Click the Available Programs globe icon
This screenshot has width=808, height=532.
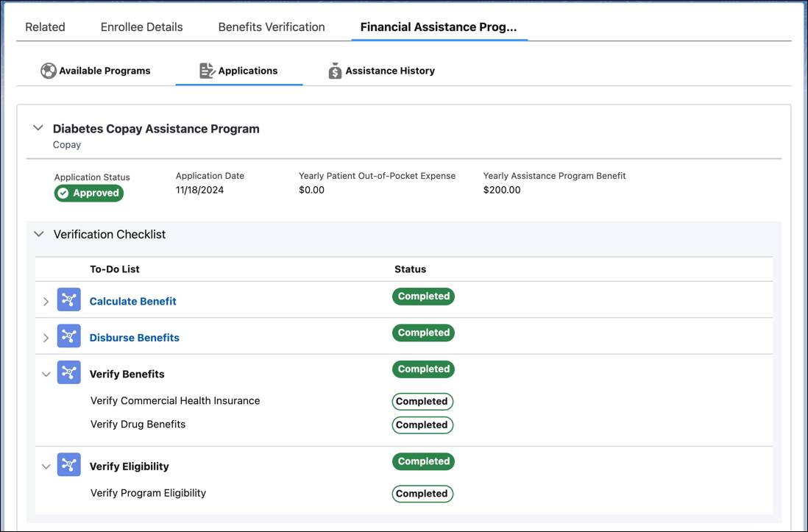(x=49, y=71)
